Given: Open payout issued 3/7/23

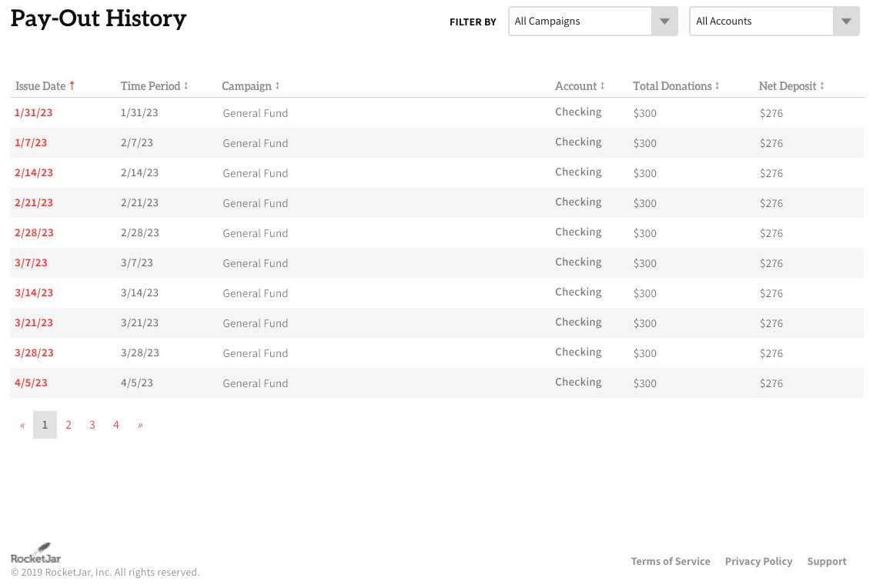Looking at the screenshot, I should tap(31, 262).
